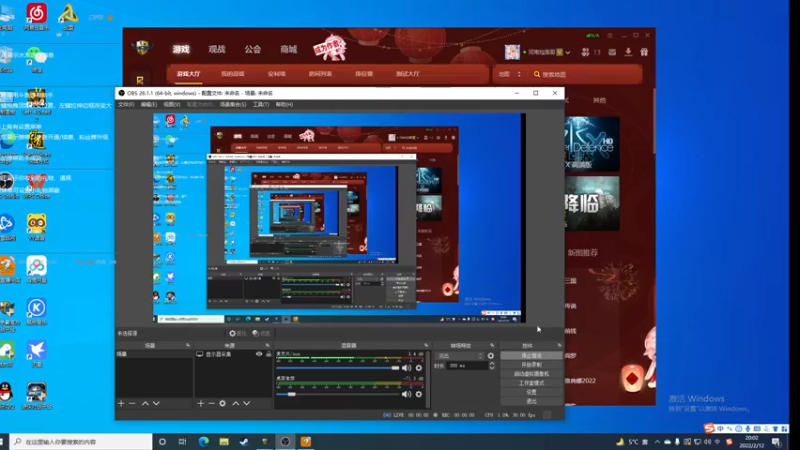Open the OBS Edit menu

click(148, 104)
